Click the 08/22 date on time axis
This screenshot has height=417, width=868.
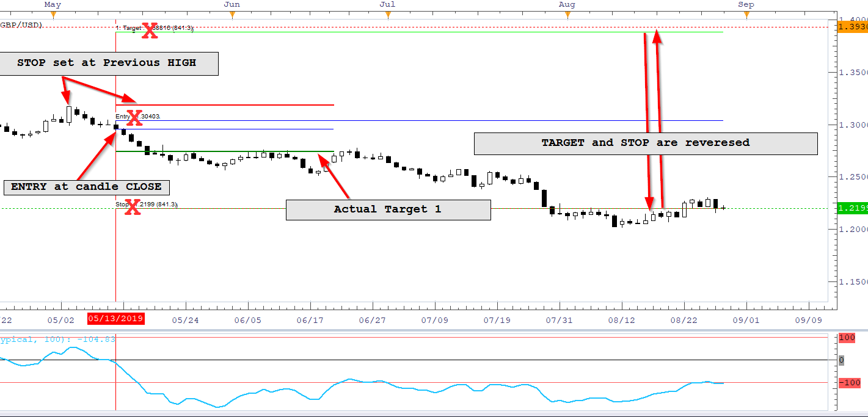tap(684, 319)
